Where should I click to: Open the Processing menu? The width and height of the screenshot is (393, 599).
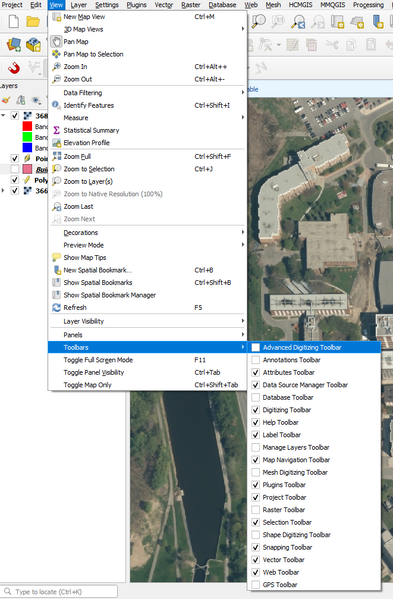click(368, 5)
